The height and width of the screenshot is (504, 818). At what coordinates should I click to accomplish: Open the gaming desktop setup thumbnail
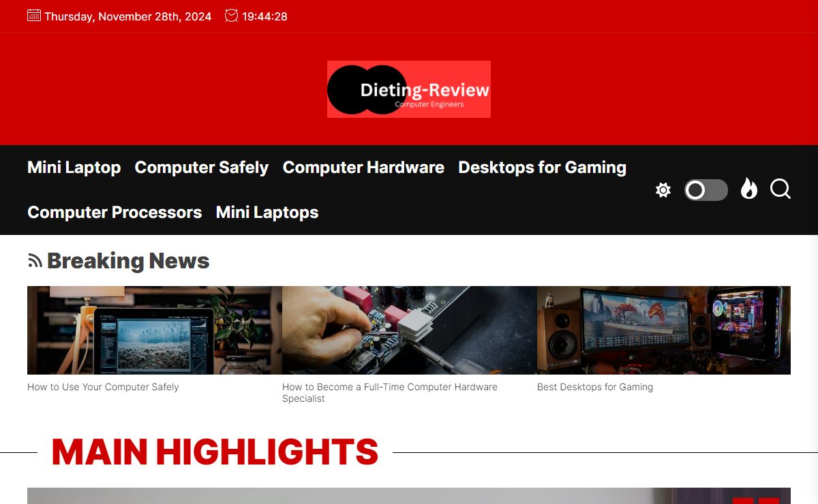664,330
